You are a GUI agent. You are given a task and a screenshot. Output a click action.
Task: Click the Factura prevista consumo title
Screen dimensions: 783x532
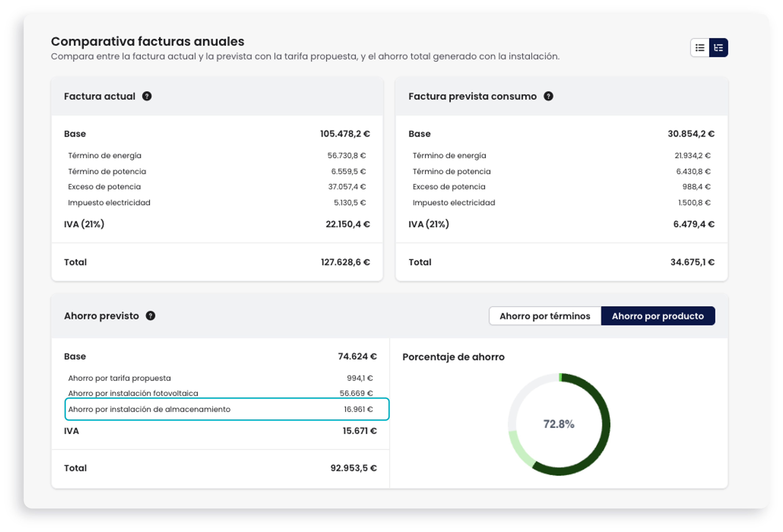tap(472, 96)
